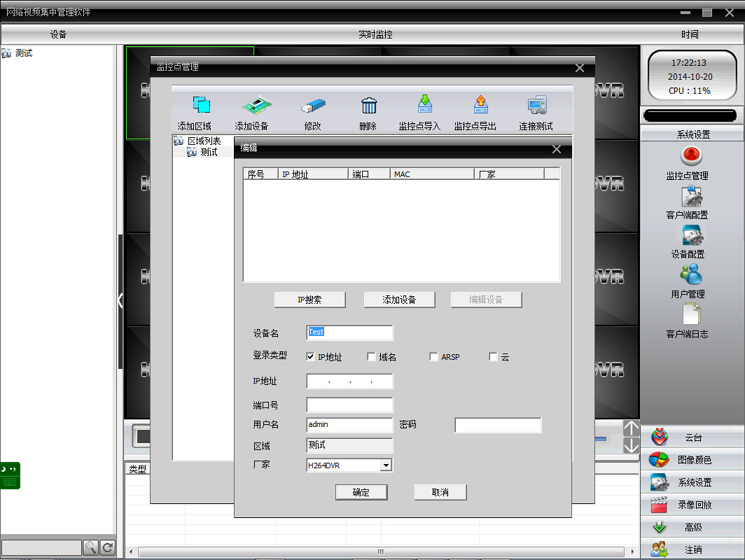Click the 添加设备 icon in the toolbar
Screen dimensions: 745x560
point(256,106)
